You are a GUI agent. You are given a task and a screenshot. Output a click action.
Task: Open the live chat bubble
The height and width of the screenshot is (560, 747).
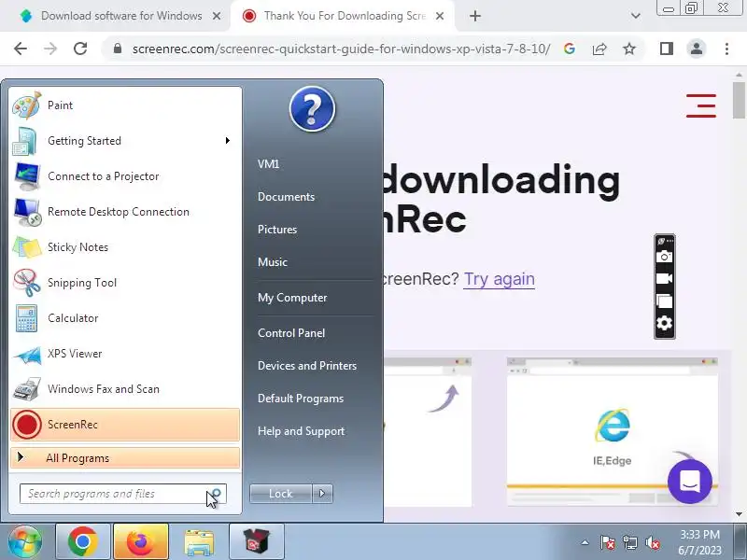690,482
